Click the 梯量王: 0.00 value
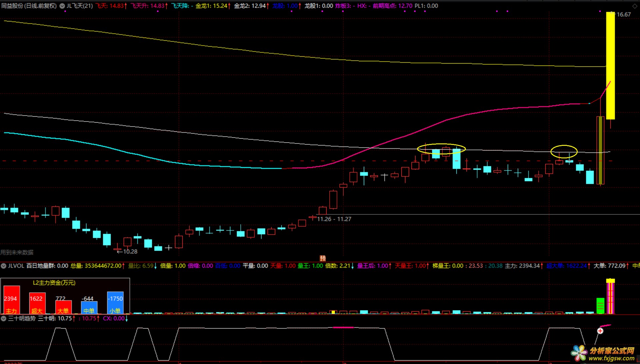This screenshot has width=640, height=364. tap(448, 266)
